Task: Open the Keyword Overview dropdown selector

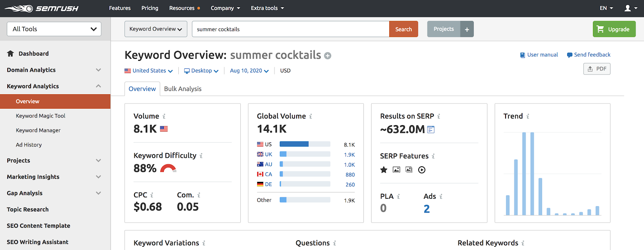Action: [156, 29]
